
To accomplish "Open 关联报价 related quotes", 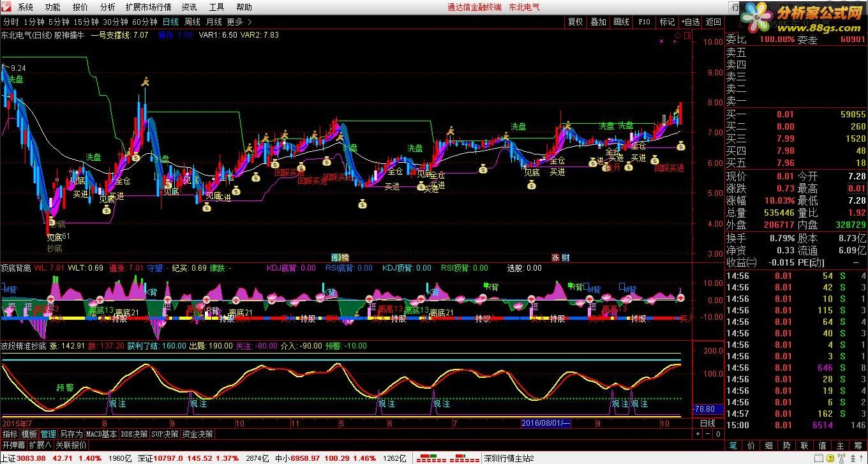I will click(x=71, y=445).
